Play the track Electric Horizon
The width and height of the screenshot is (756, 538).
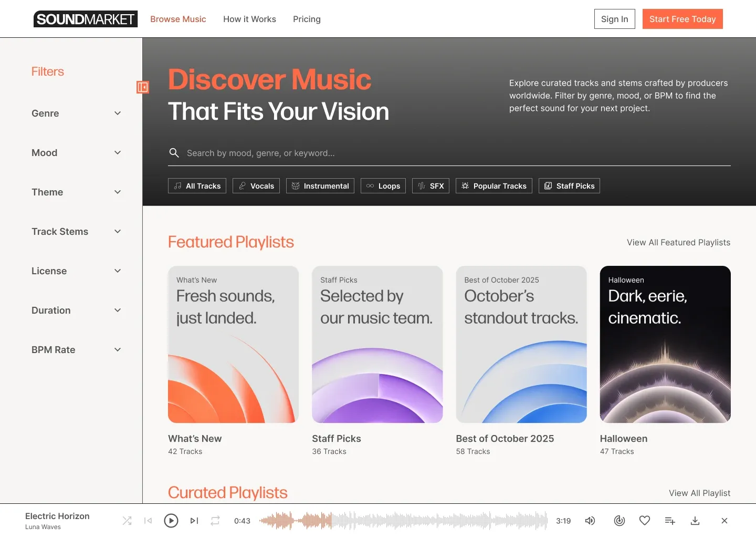coord(171,521)
